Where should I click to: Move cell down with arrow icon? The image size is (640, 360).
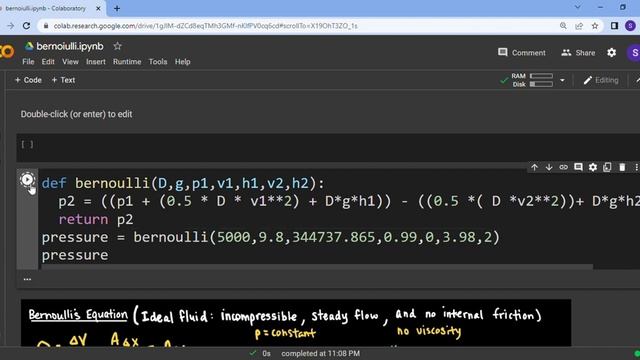tap(549, 167)
